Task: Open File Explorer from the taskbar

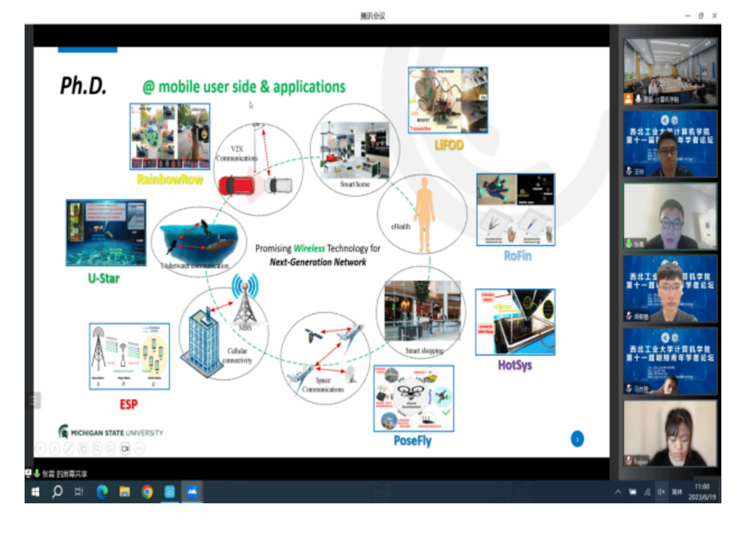Action: coord(125,492)
